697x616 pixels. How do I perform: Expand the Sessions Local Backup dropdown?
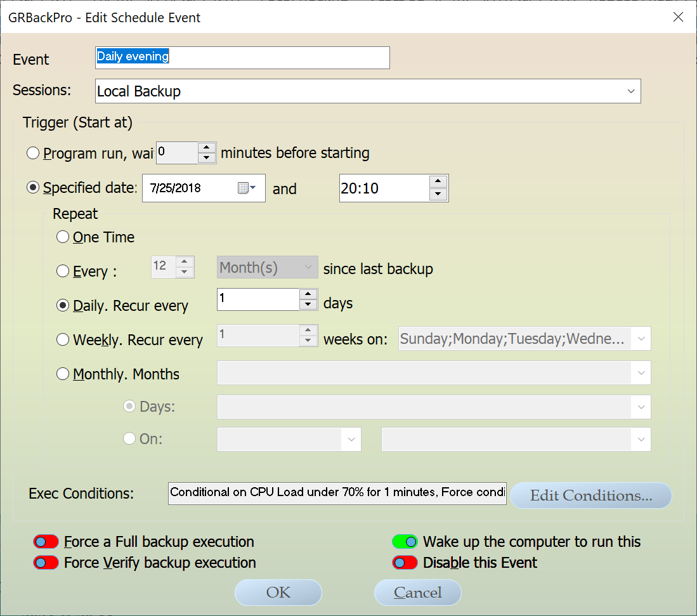tap(630, 91)
